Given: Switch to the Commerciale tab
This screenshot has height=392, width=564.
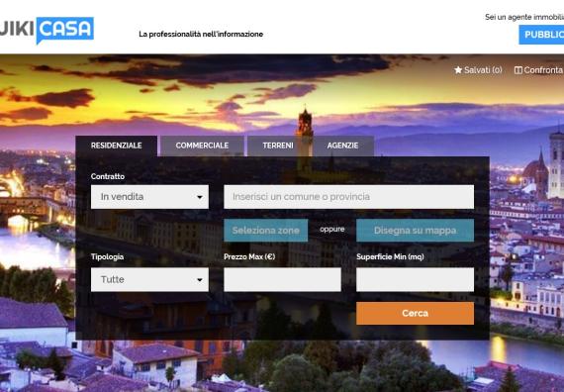Looking at the screenshot, I should (x=202, y=146).
